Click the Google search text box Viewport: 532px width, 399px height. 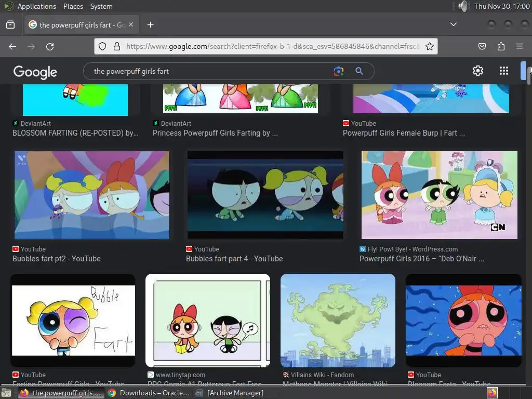click(210, 71)
